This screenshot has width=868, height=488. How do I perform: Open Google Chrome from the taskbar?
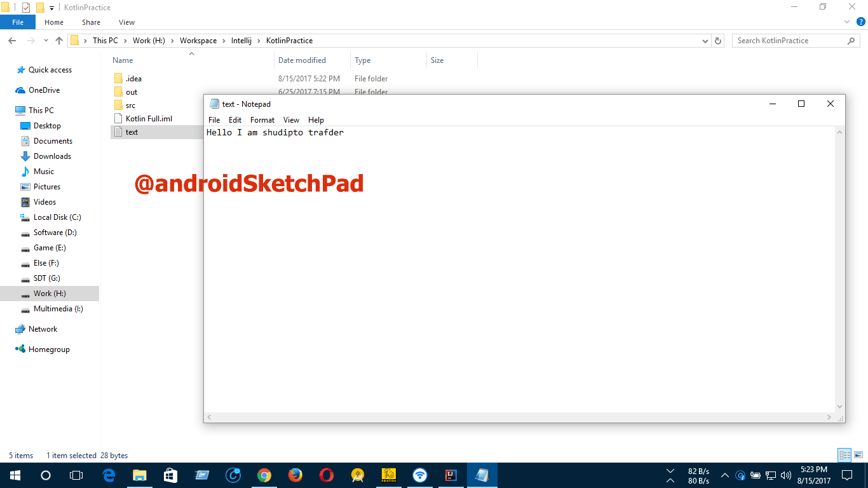[x=264, y=475]
